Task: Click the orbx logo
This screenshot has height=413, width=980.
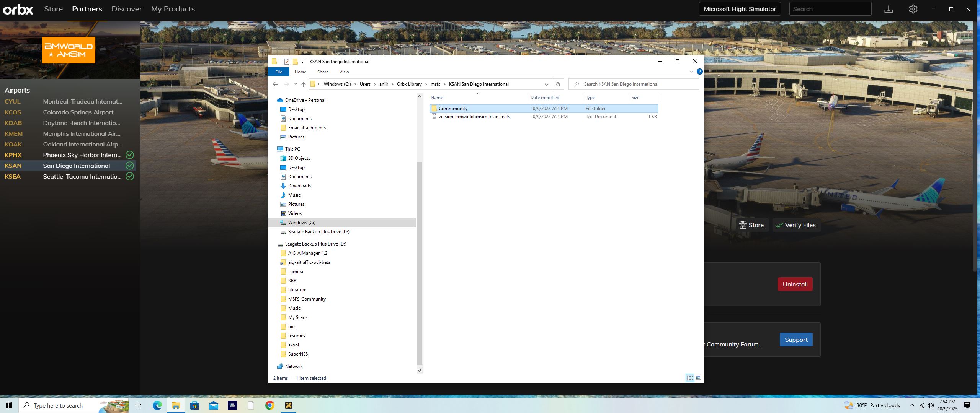Action: click(x=18, y=9)
